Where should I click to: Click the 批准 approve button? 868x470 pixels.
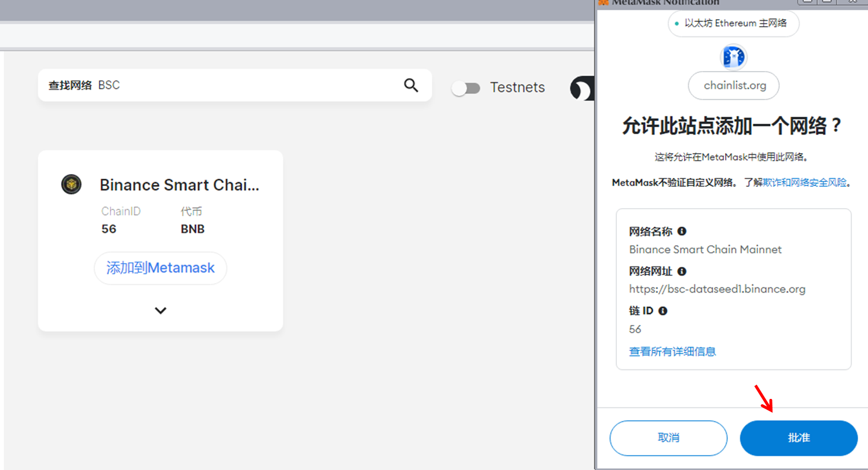pos(799,438)
